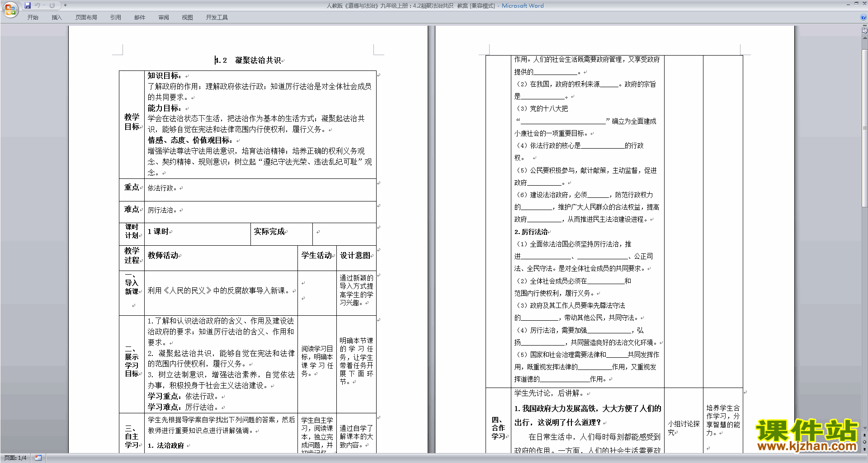Image resolution: width=868 pixels, height=463 pixels.
Task: Undo the last action
Action: click(38, 5)
